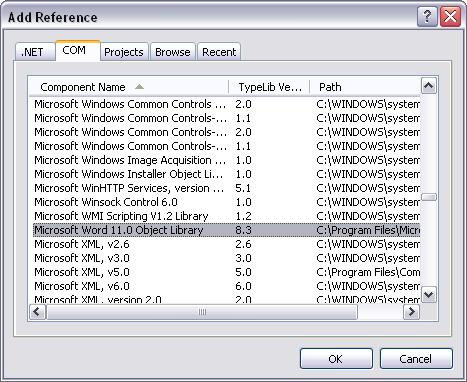The image size is (467, 382).
Task: Click the Cancel button
Action: [416, 359]
